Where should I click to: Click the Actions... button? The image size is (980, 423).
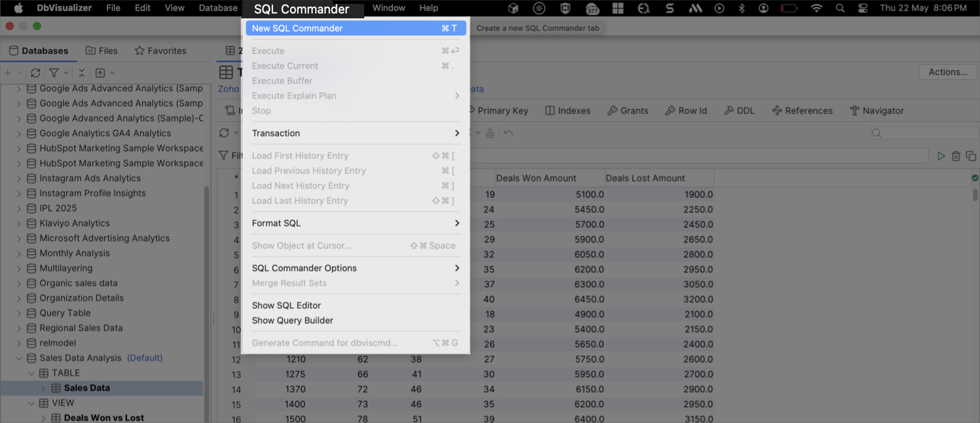click(947, 72)
